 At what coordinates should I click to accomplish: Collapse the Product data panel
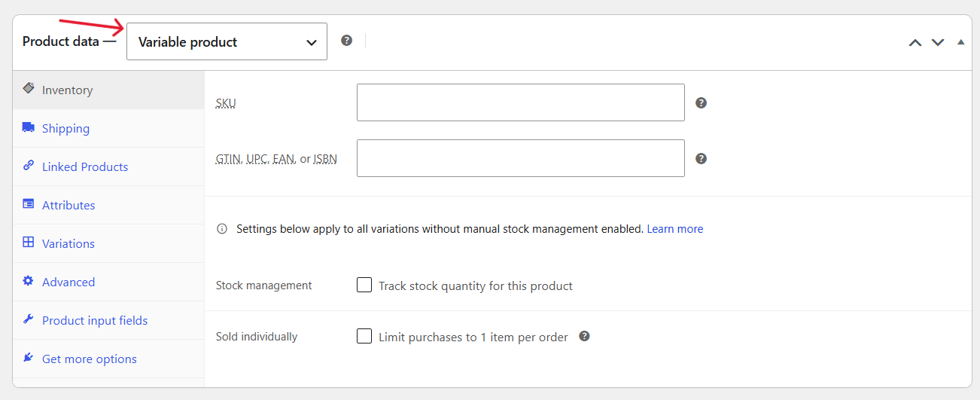click(x=960, y=42)
